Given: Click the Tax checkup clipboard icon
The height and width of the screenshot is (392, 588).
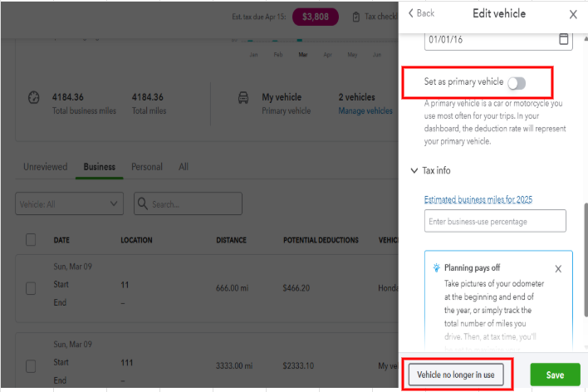Looking at the screenshot, I should (x=356, y=17).
